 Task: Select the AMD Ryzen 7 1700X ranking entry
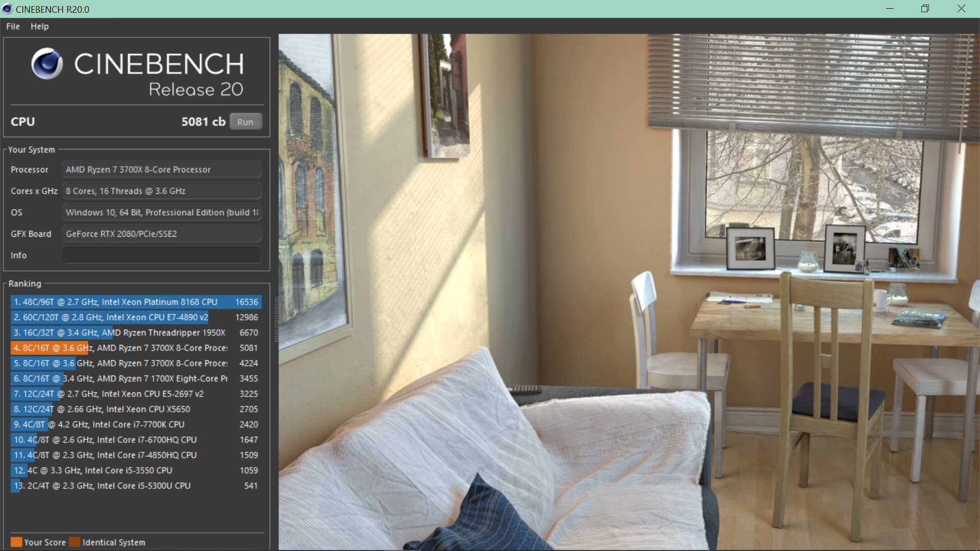click(135, 378)
